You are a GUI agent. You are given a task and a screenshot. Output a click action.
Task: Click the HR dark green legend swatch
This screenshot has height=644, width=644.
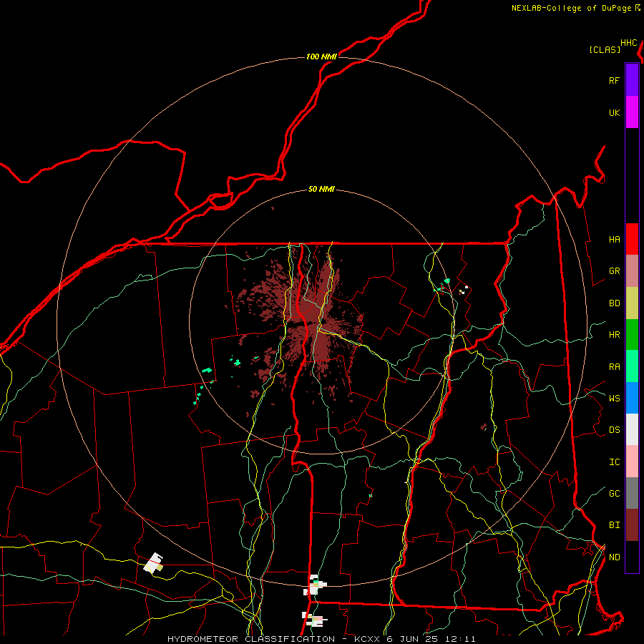coord(632,335)
